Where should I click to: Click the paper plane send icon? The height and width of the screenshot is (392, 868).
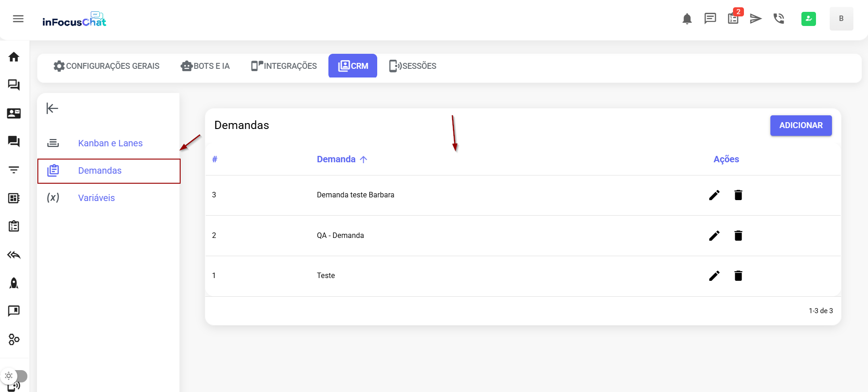click(756, 19)
